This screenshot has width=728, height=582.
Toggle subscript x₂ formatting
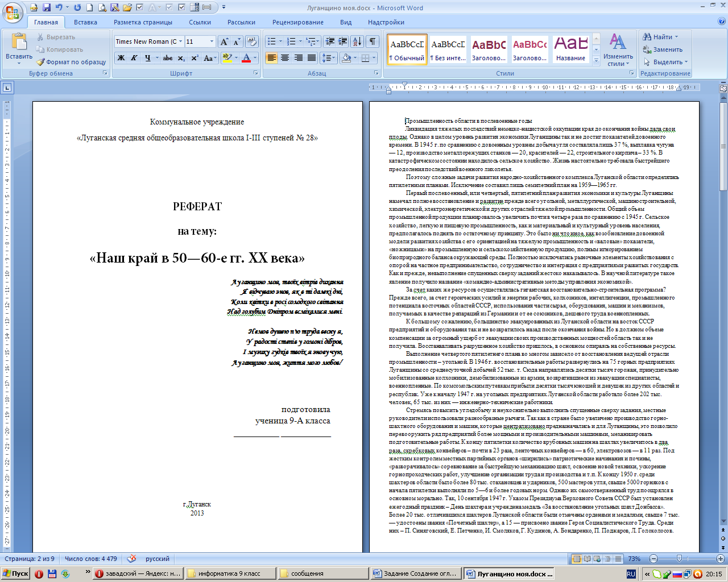tap(181, 58)
